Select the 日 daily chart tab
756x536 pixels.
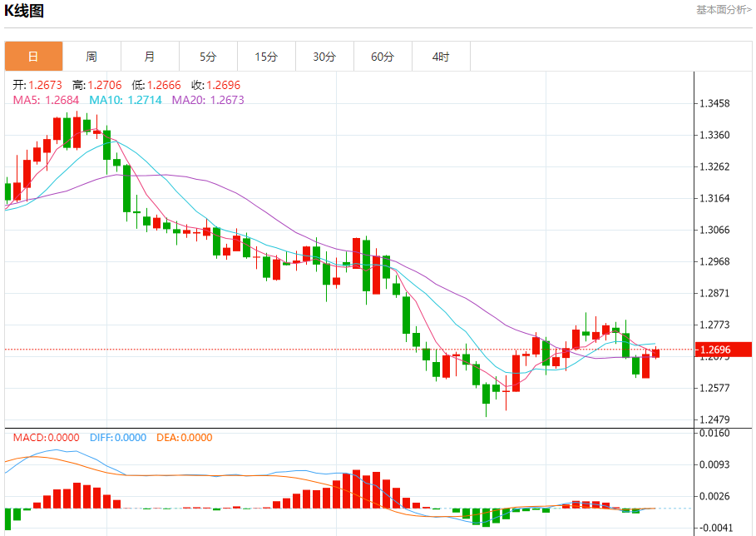(x=33, y=57)
